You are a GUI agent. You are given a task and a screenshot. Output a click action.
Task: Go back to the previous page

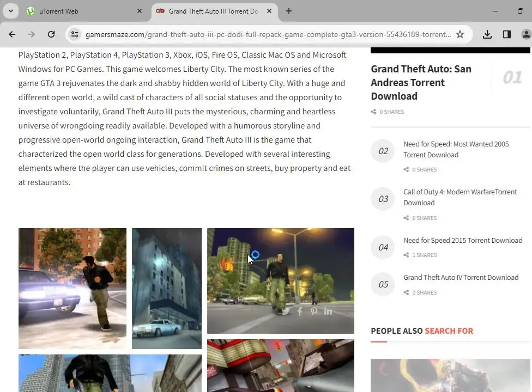point(12,34)
